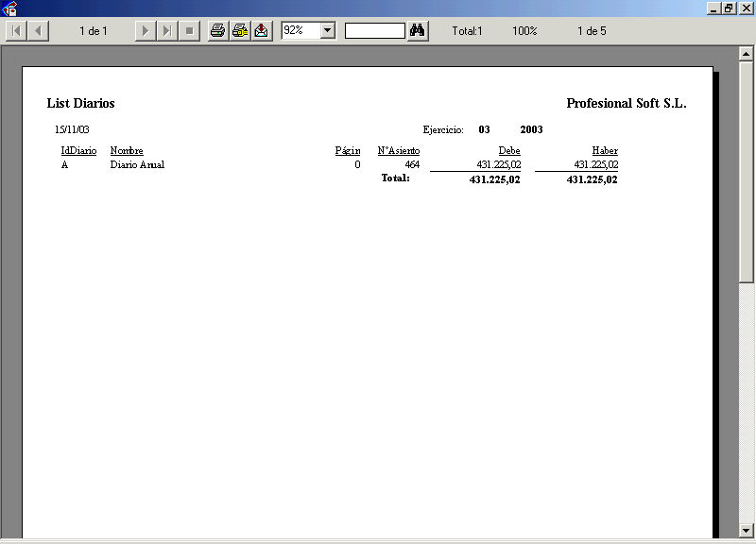The image size is (756, 544).
Task: Click the Haber column header
Action: (605, 151)
